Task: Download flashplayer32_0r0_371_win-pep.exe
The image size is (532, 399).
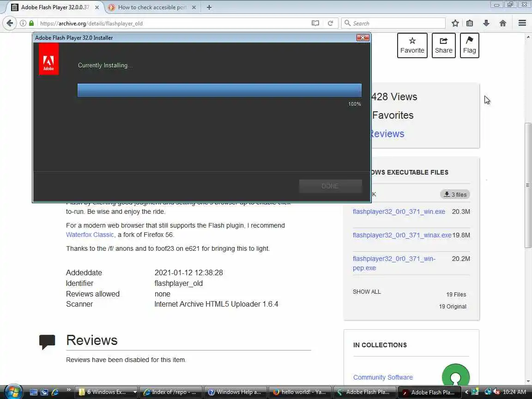Action: [x=394, y=263]
